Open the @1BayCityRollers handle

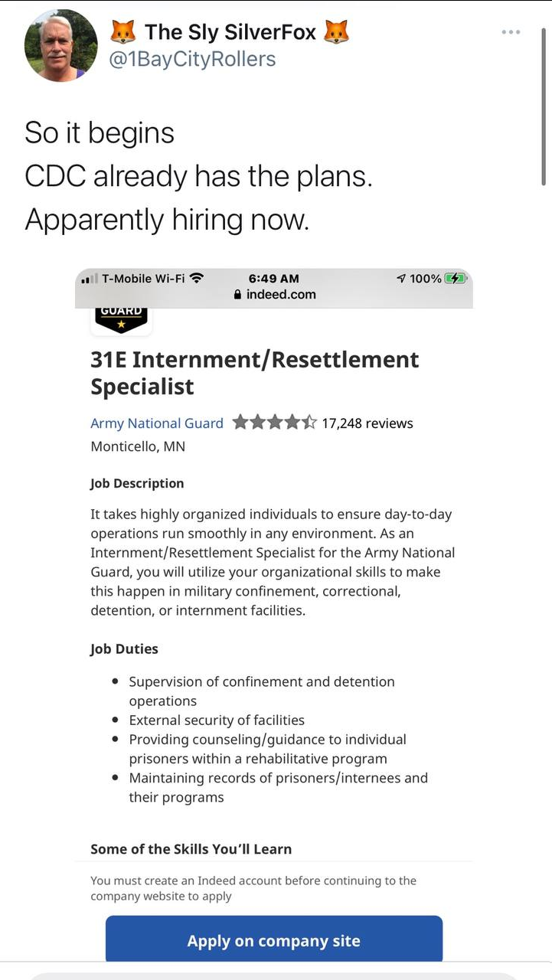[192, 59]
